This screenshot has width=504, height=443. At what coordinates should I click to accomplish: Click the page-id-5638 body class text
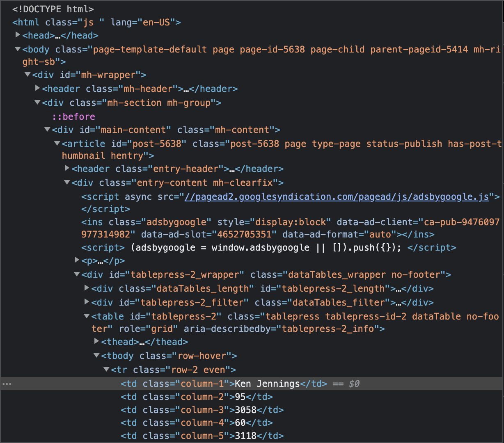(x=273, y=49)
